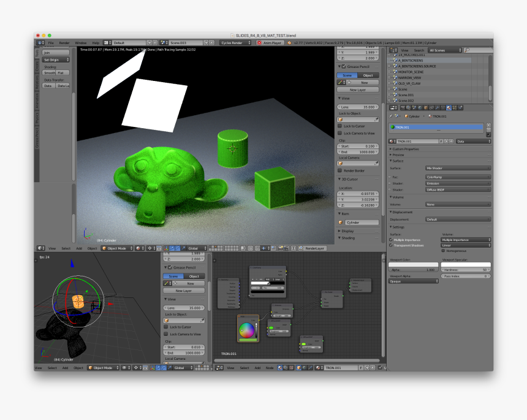Open the Object properties cube icon

click(x=426, y=108)
